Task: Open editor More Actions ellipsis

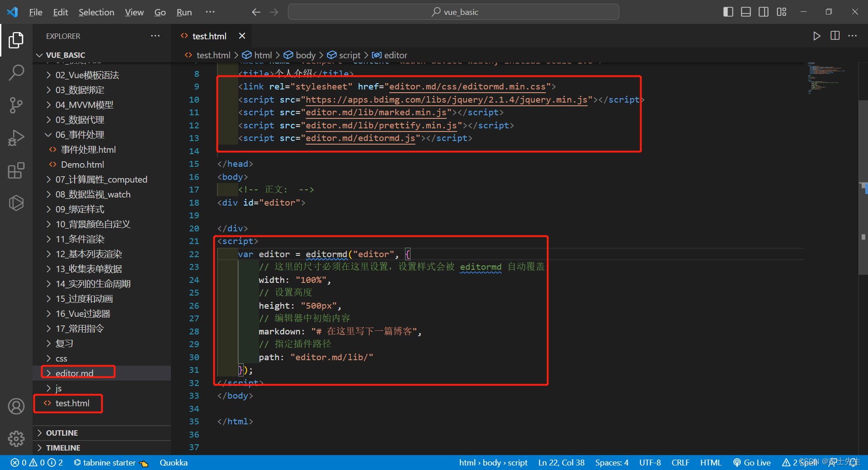Action: pyautogui.click(x=853, y=36)
